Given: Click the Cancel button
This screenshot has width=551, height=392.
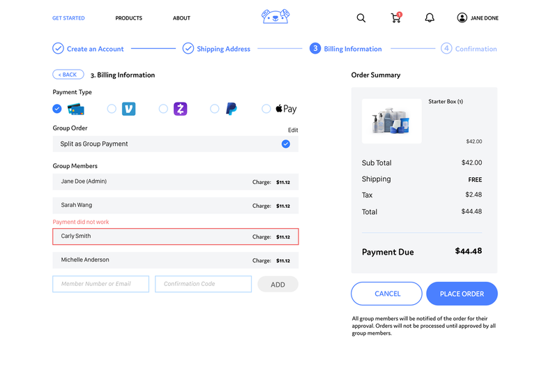Looking at the screenshot, I should point(386,294).
